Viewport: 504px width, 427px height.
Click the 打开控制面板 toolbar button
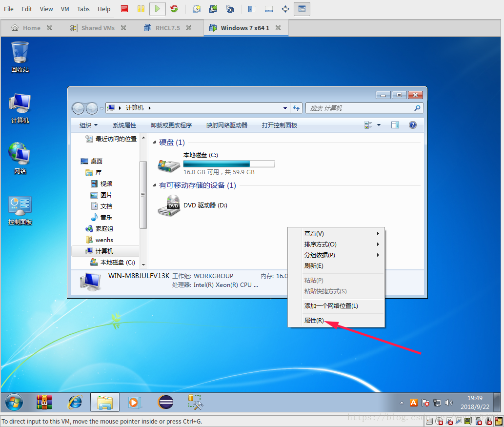point(279,125)
